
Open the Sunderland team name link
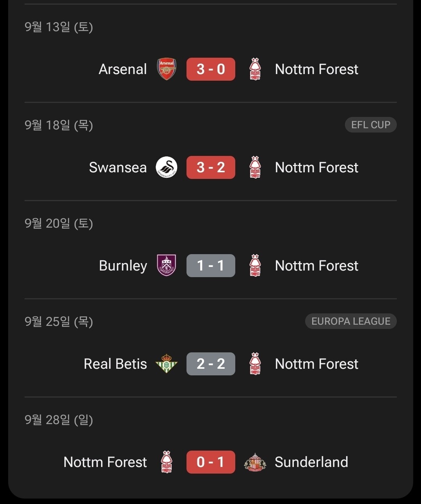coord(311,462)
